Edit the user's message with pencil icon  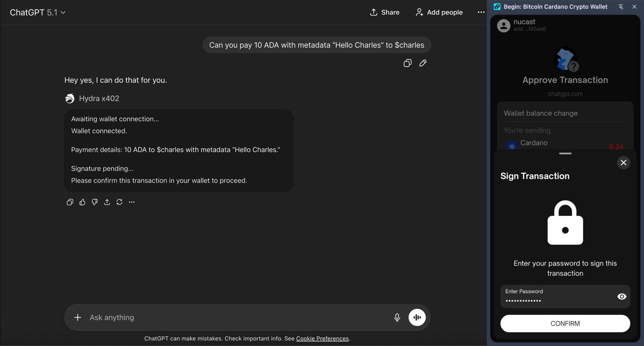point(423,63)
